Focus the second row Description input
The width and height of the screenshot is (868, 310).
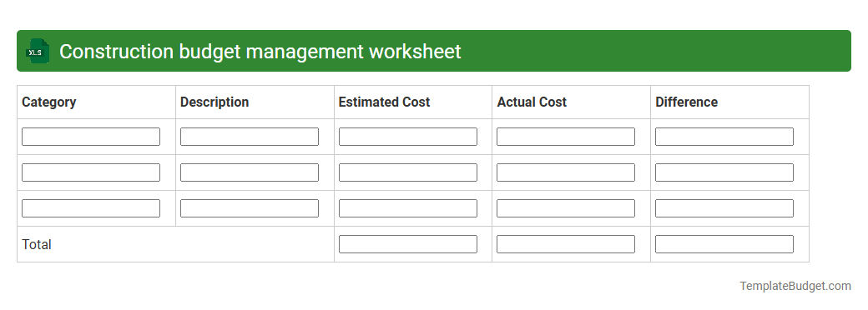pos(249,172)
